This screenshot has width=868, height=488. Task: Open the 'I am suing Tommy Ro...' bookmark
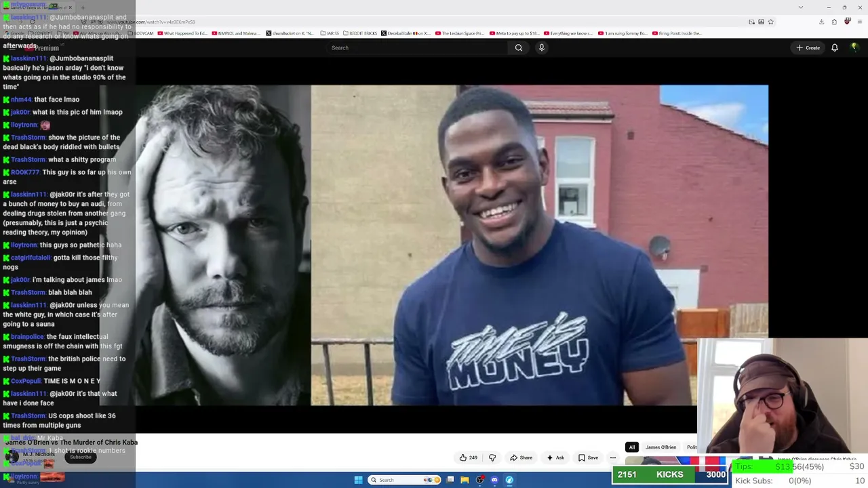pyautogui.click(x=623, y=33)
